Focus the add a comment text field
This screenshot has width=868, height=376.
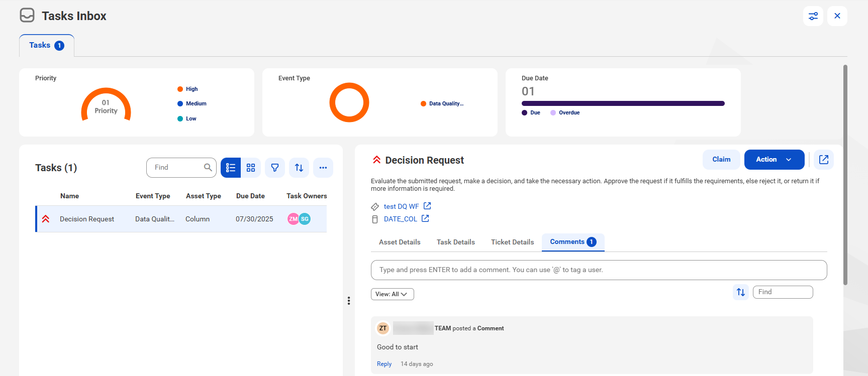pyautogui.click(x=599, y=270)
